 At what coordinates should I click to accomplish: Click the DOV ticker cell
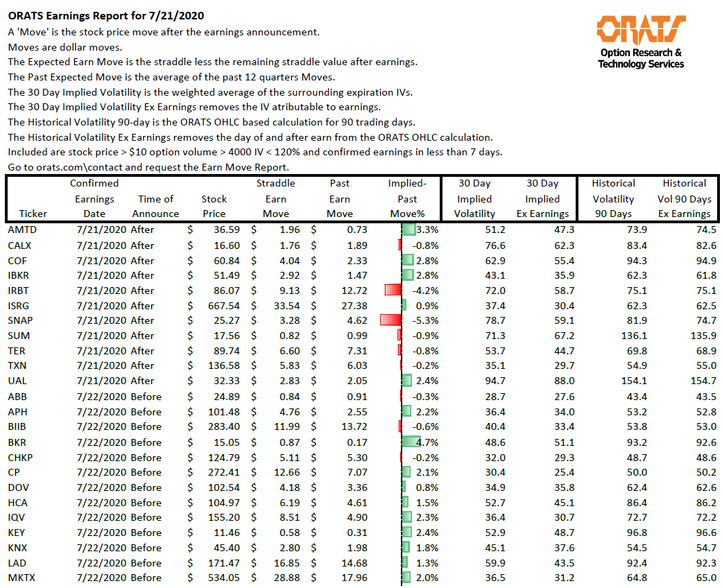(19, 487)
